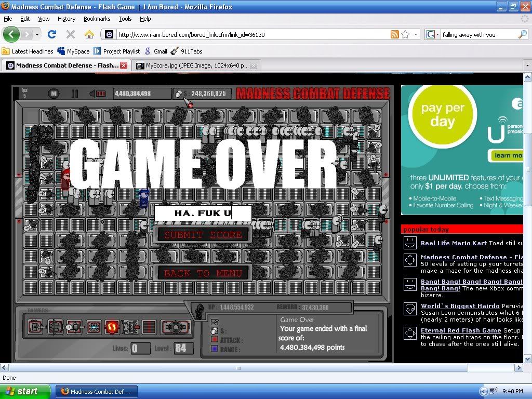Click the orange RSS feed icon
Image resolution: width=532 pixels, height=399 pixels.
click(x=395, y=34)
